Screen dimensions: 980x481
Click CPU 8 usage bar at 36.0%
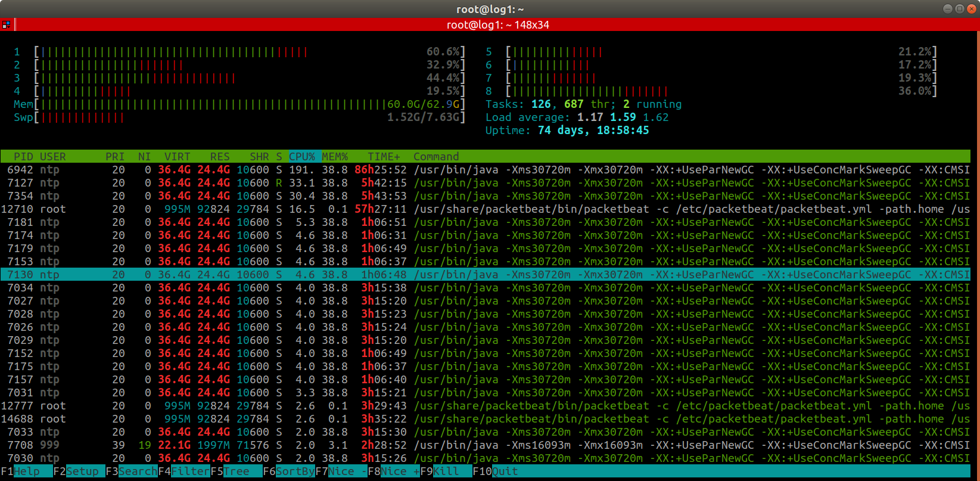[x=721, y=91]
